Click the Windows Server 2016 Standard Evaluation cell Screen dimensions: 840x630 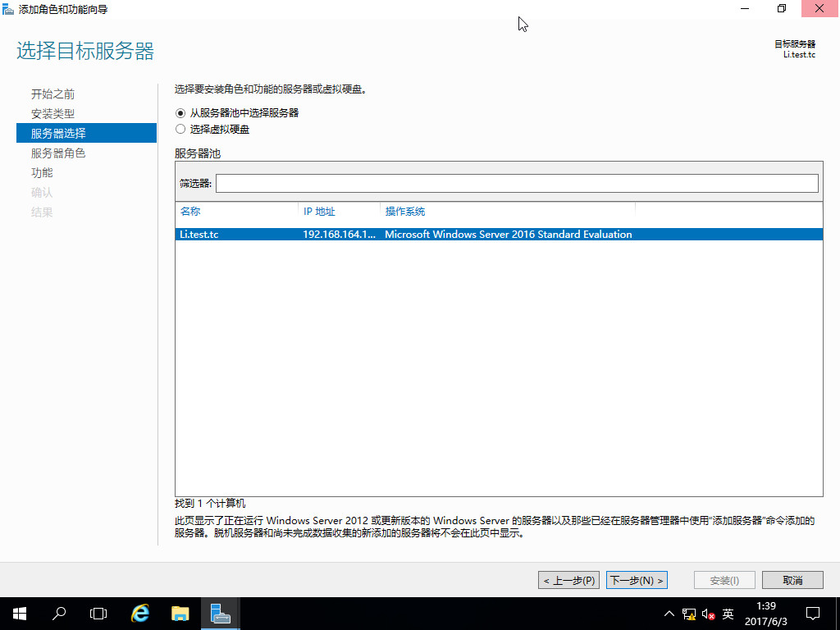pyautogui.click(x=508, y=234)
